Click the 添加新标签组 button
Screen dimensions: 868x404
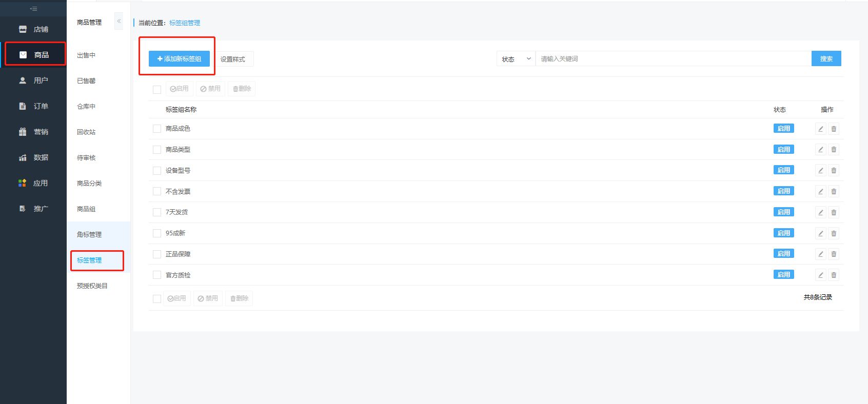pos(179,59)
